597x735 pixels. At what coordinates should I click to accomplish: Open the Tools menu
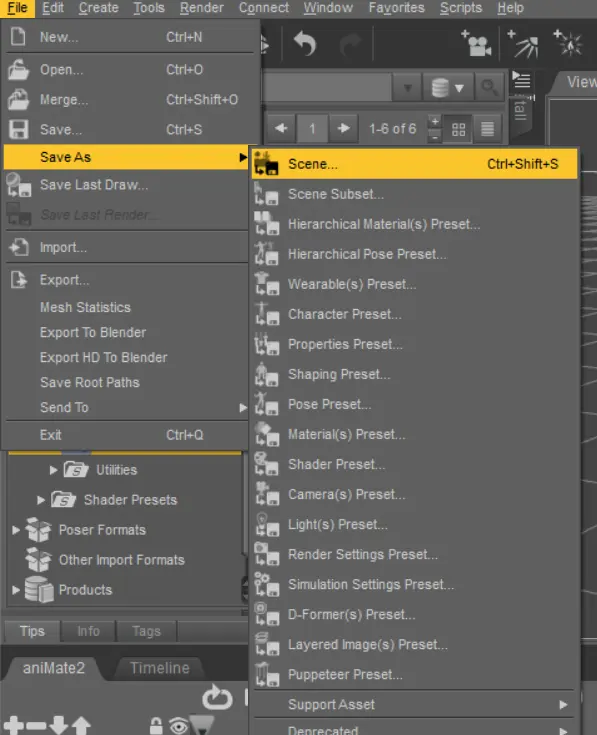tap(149, 8)
